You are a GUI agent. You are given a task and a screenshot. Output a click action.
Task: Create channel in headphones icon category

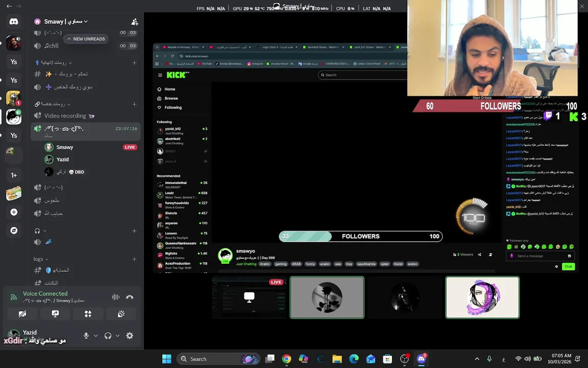[134, 231]
